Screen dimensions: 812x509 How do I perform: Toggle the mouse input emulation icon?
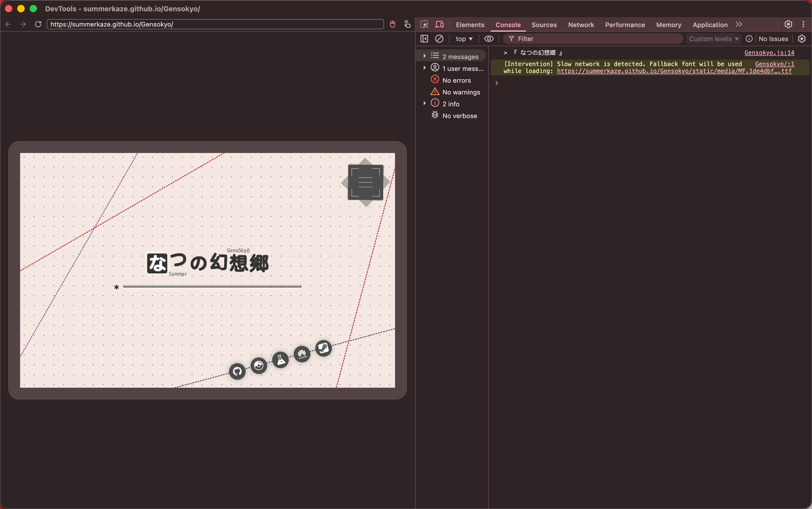(392, 24)
